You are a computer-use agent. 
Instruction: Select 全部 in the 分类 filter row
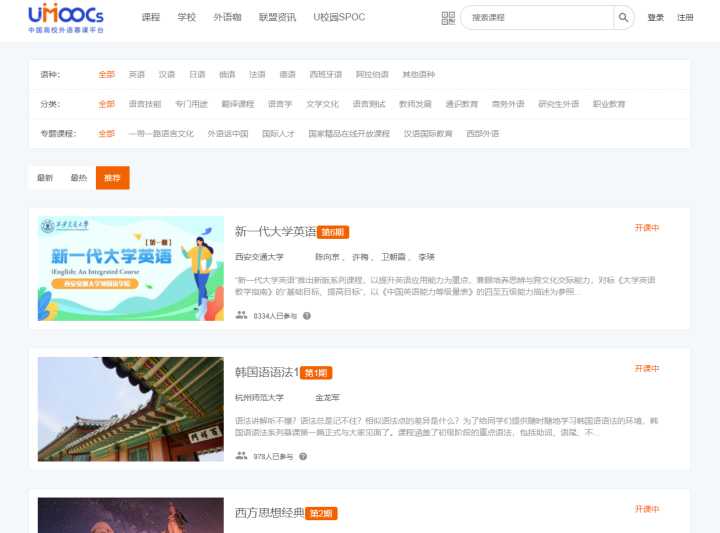(107, 104)
